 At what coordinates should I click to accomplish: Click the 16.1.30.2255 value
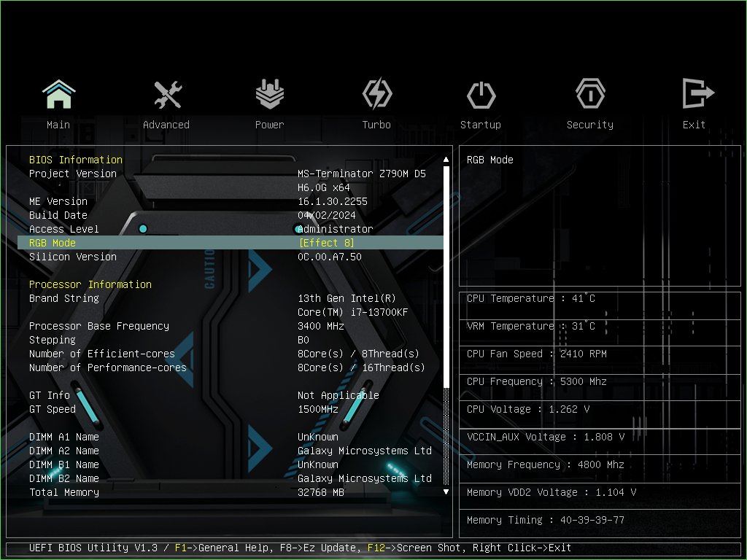point(333,201)
